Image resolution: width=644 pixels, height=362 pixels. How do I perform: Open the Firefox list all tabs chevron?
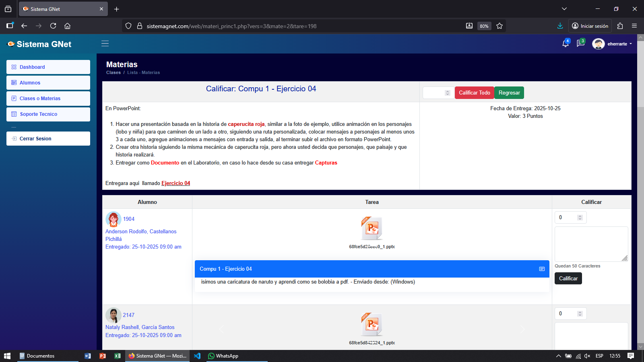click(564, 9)
